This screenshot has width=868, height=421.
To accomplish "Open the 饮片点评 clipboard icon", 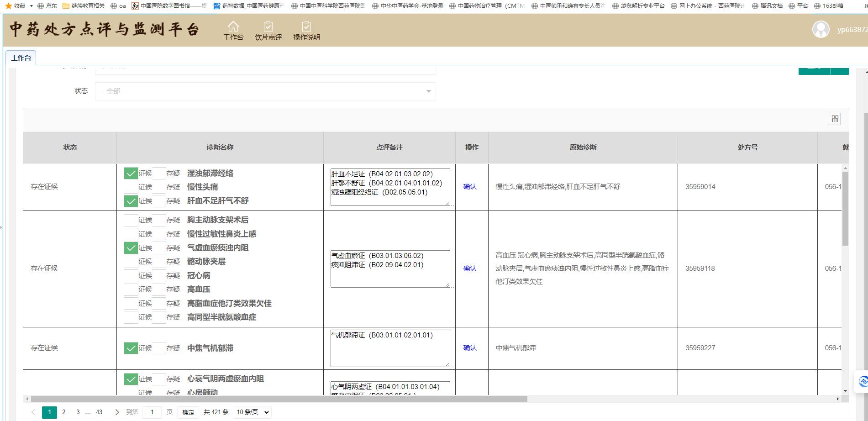I will coord(268,26).
